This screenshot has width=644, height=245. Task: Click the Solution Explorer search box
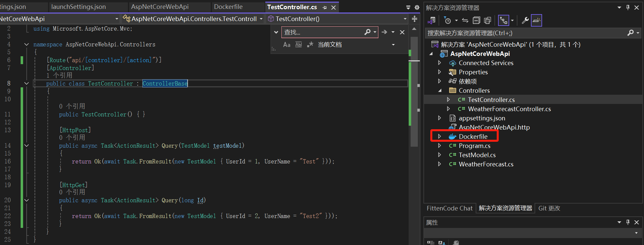(x=526, y=33)
